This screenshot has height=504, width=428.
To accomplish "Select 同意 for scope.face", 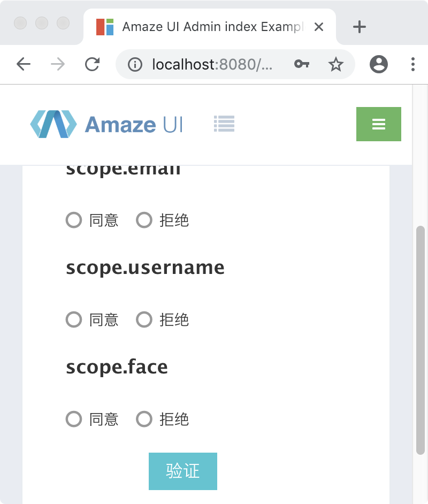I will coord(74,419).
